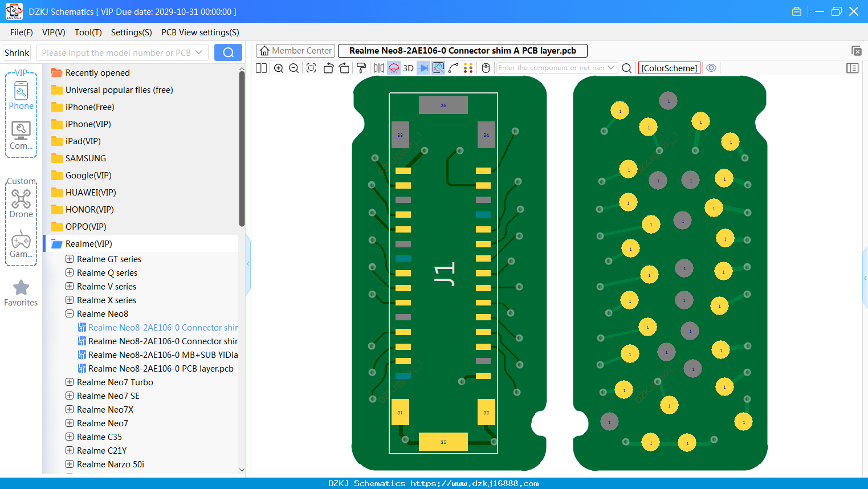Screen dimensions: 868x489
Task: Rotate the PCB clockwise
Action: click(x=344, y=68)
